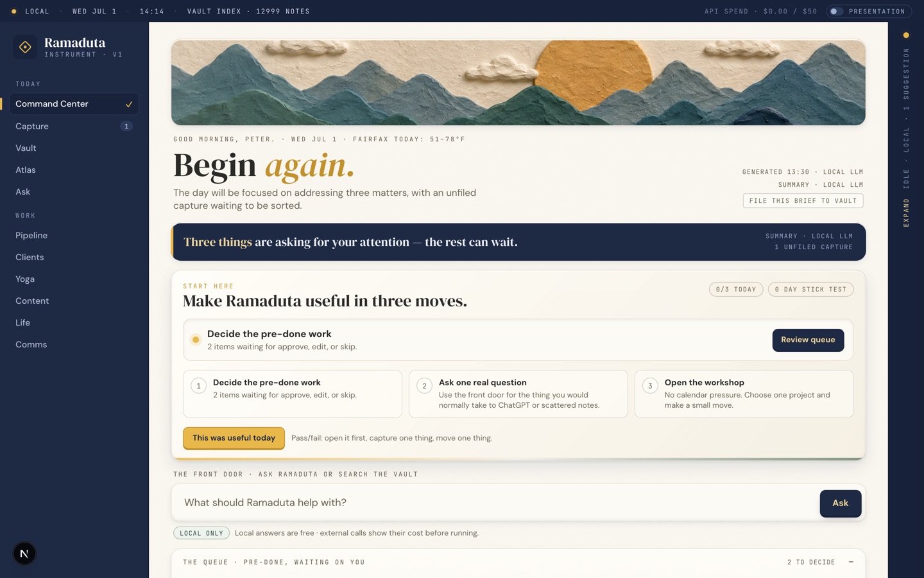The width and height of the screenshot is (924, 578).
Task: Click the Wed Jul 1 date in top bar
Action: (x=94, y=12)
